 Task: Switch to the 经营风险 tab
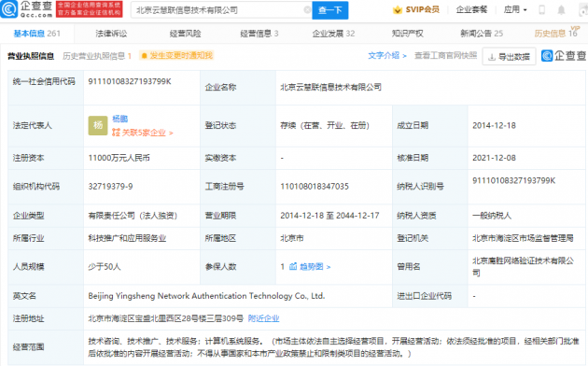[185, 34]
